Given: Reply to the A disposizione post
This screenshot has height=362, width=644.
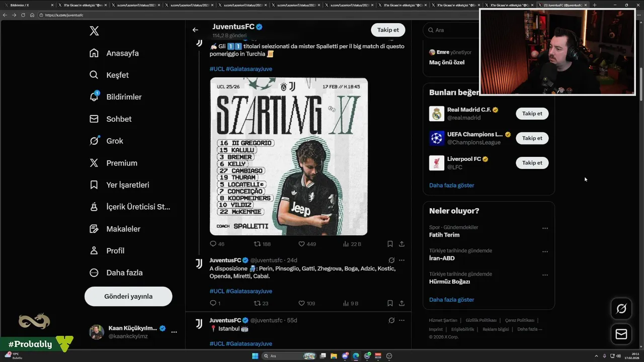Looking at the screenshot, I should click(215, 303).
